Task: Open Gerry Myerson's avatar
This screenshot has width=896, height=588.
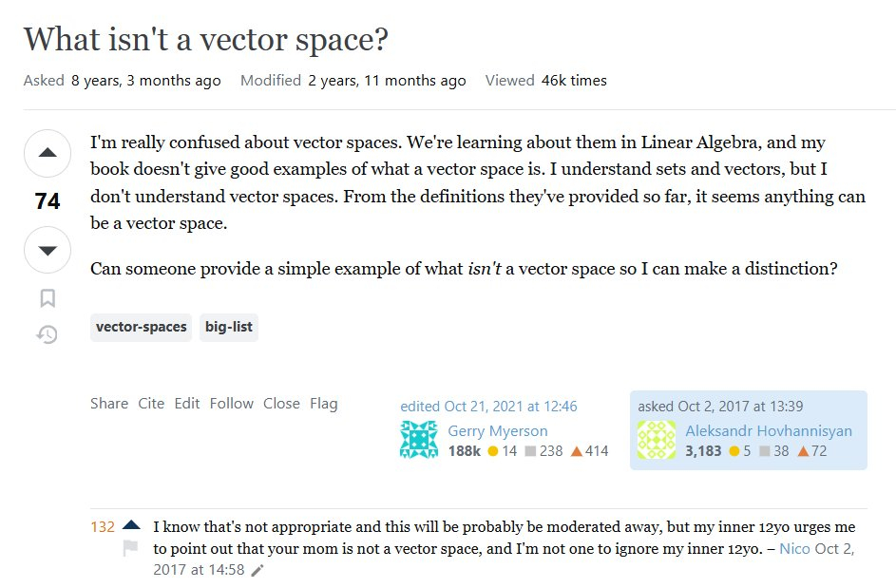Action: pos(419,440)
